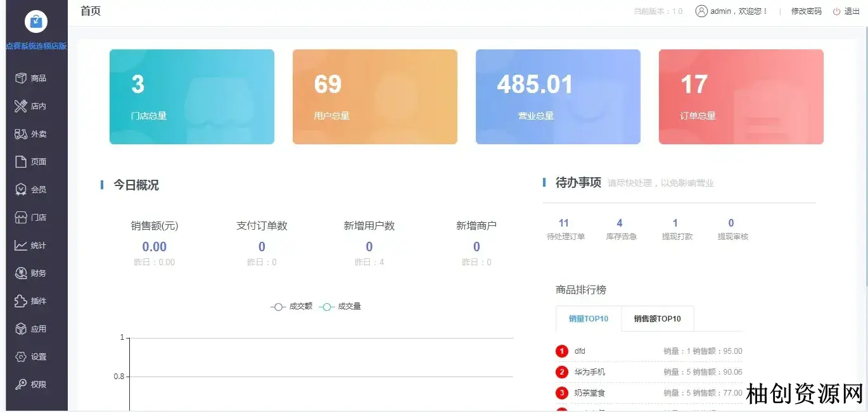868x412 pixels.
Task: Open the 会员 badge icon
Action: click(x=21, y=190)
